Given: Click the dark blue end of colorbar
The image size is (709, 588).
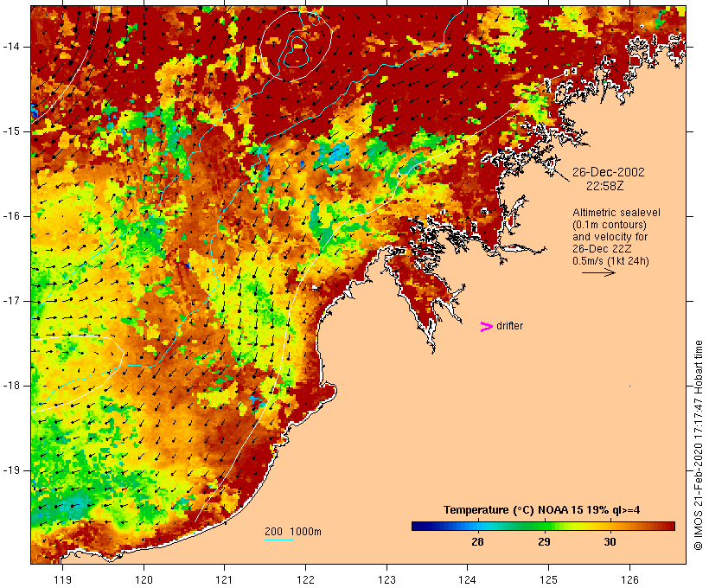Looking at the screenshot, I should coord(420,526).
